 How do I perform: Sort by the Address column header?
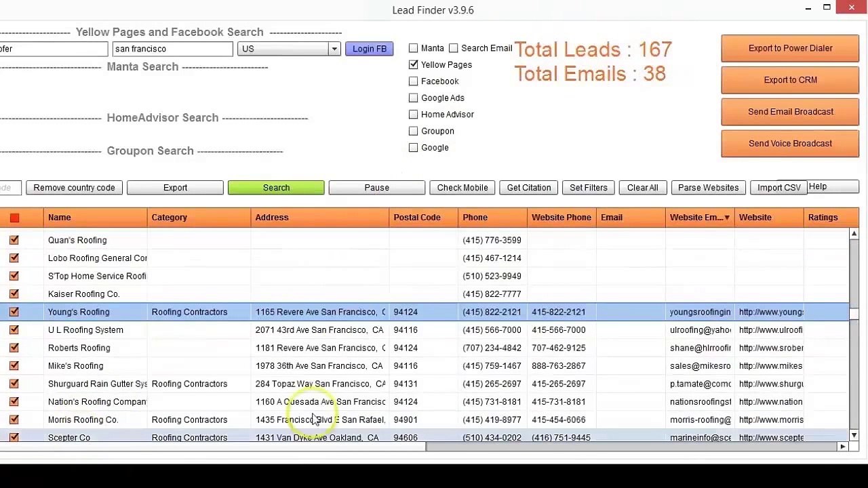[x=319, y=218]
